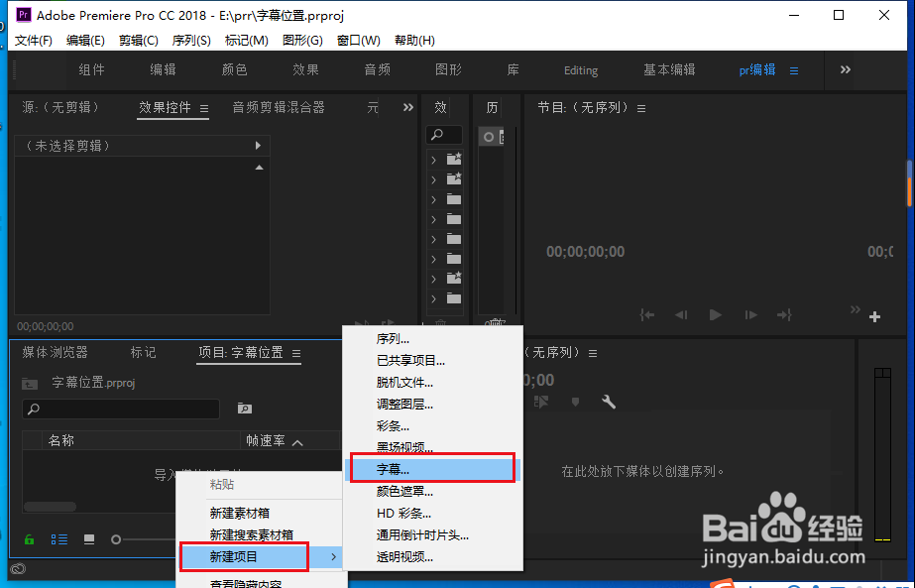Show more workspaces with the double-arrow
This screenshot has width=915, height=588.
tap(845, 69)
